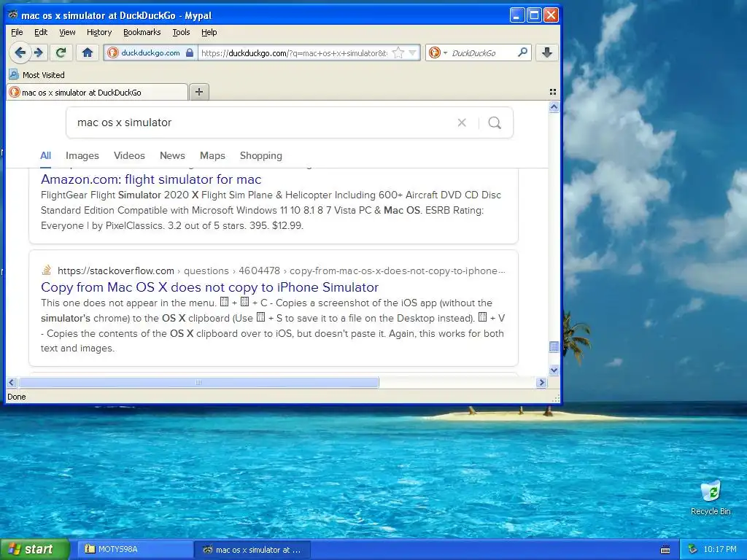Switch to the News results tab
The height and width of the screenshot is (560, 747).
point(172,156)
